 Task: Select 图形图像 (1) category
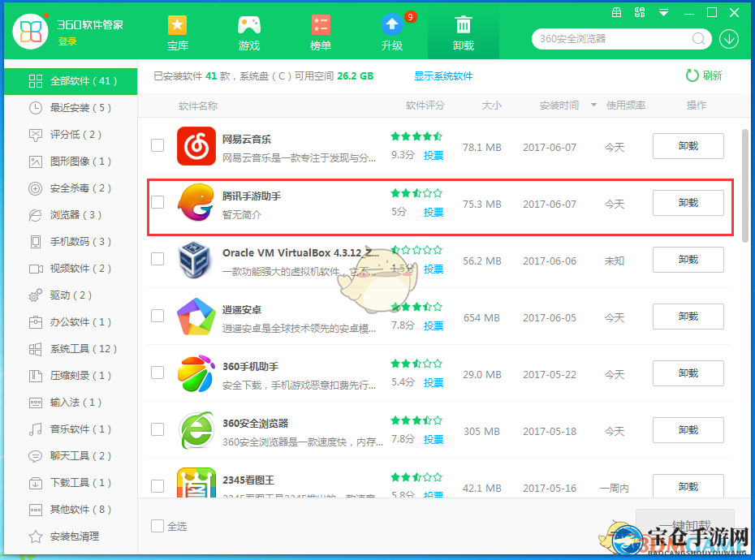71,162
